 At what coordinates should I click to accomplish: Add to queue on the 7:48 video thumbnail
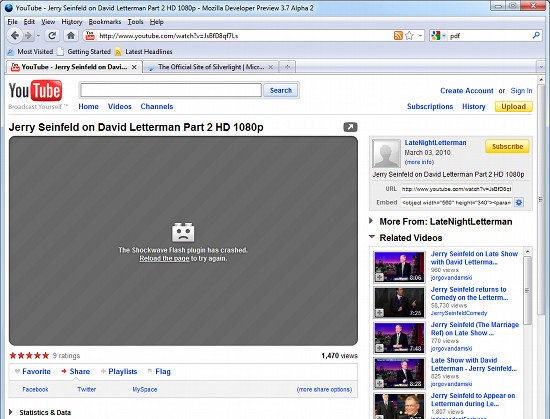click(x=380, y=348)
